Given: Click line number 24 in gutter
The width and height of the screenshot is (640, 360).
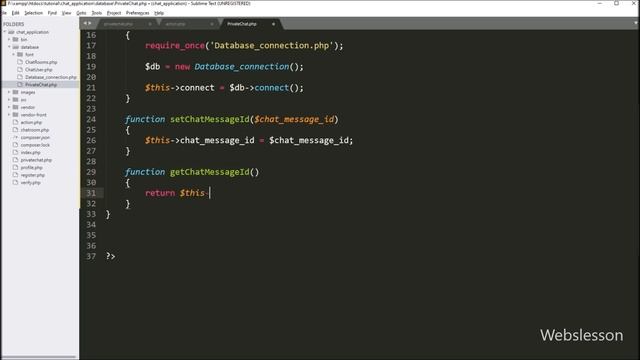Looking at the screenshot, I should [x=91, y=119].
